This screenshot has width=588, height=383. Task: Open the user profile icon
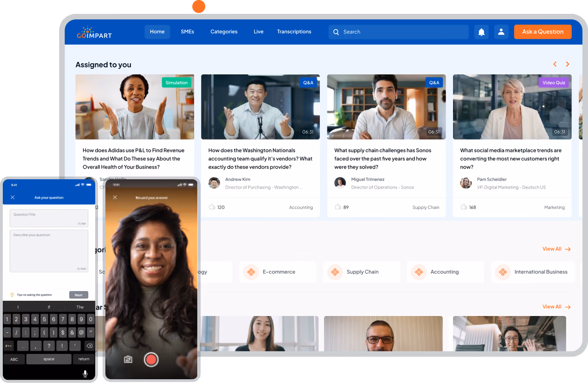501,32
